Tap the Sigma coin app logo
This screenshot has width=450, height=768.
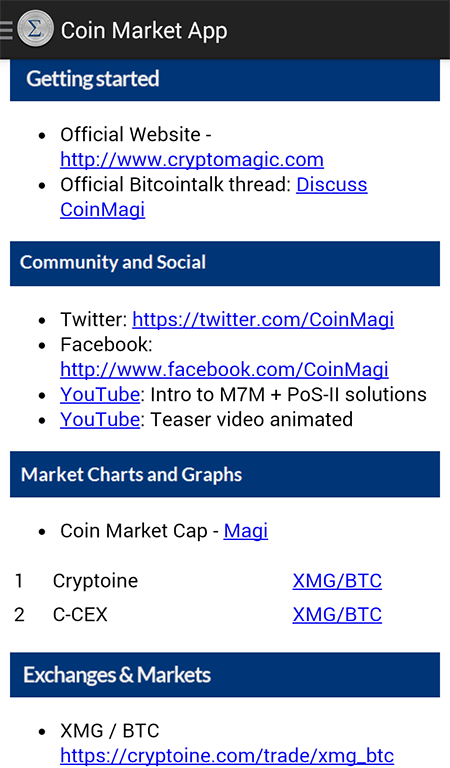click(x=35, y=29)
